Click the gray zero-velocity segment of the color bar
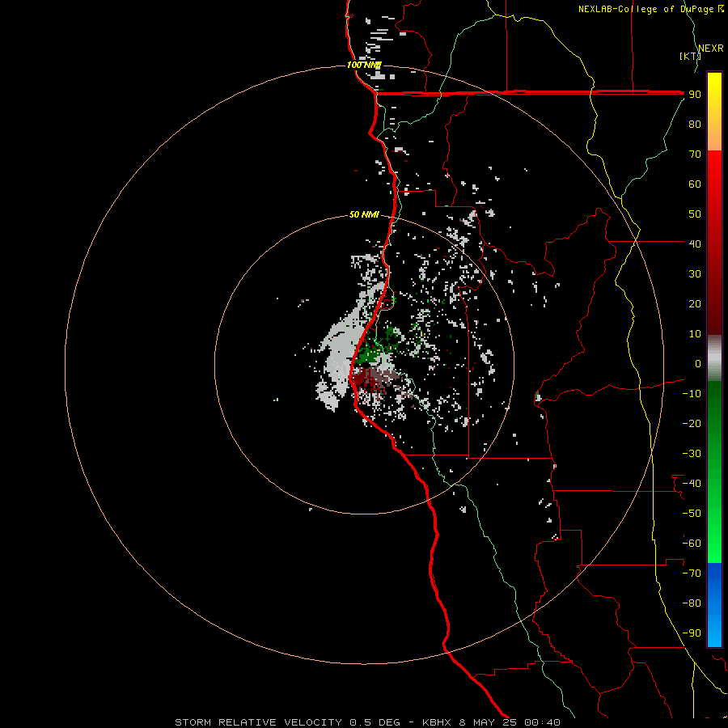728x728 pixels. 714,358
